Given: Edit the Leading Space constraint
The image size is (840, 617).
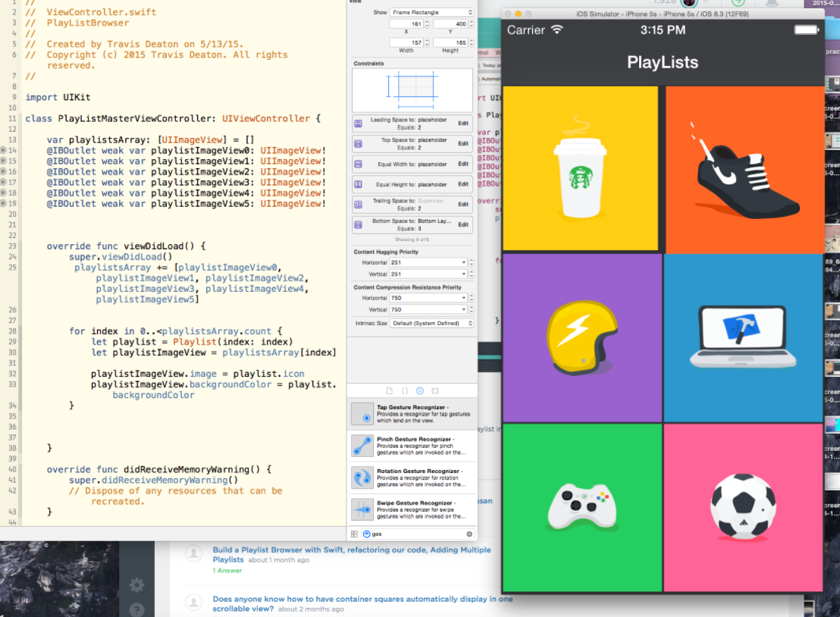Looking at the screenshot, I should click(x=463, y=124).
